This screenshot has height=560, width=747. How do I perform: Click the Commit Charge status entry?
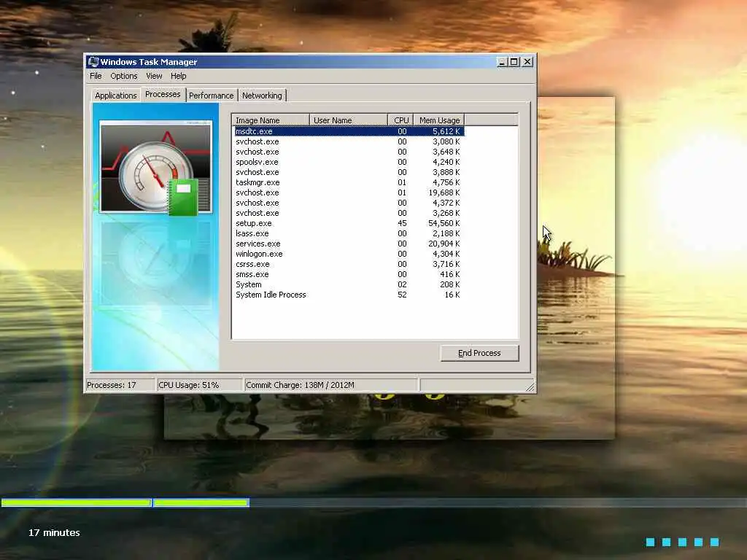331,385
